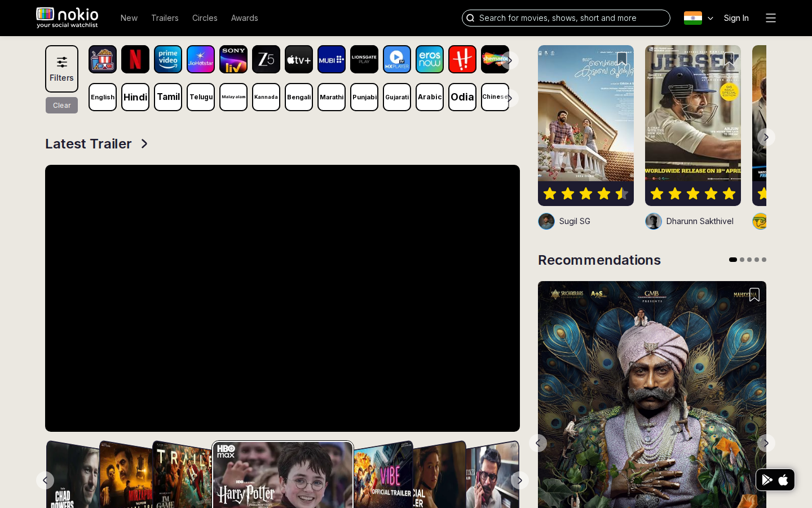812x508 pixels.
Task: Select the theatre popcorn platform icon
Action: pyautogui.click(x=103, y=59)
